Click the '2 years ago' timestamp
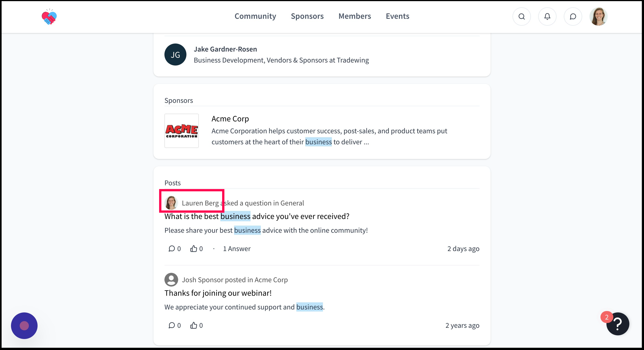The height and width of the screenshot is (350, 644). click(x=462, y=325)
